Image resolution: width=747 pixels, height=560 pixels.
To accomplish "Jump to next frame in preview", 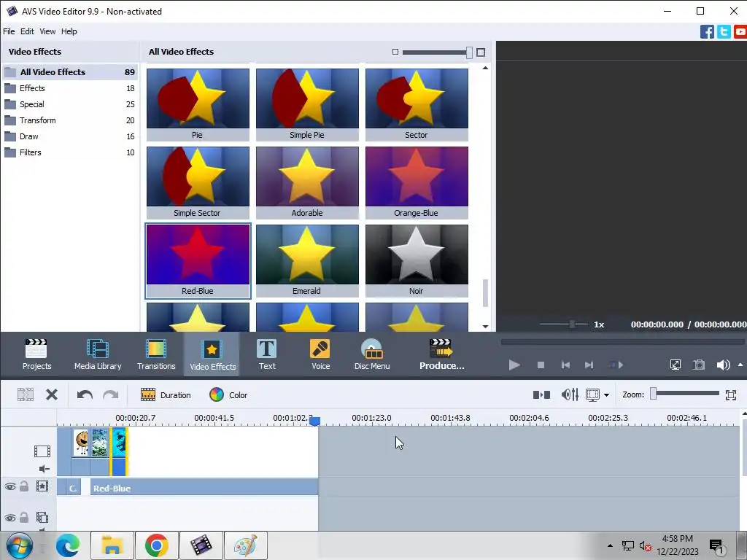I will click(589, 365).
